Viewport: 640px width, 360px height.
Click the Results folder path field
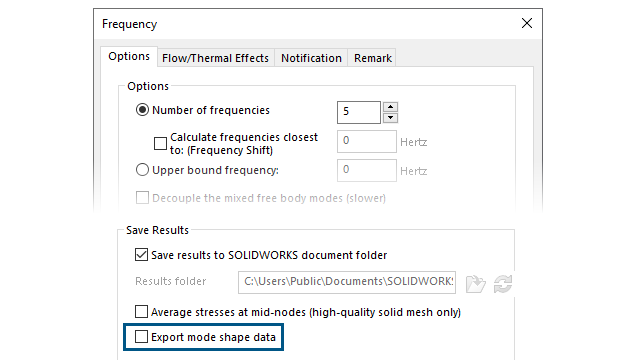(347, 282)
